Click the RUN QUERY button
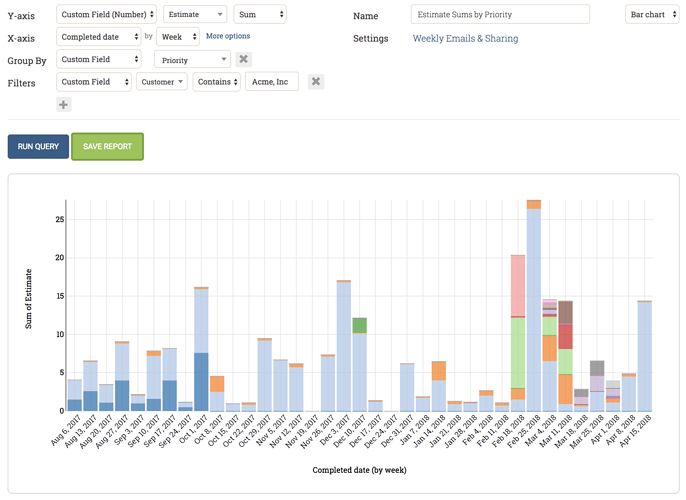The height and width of the screenshot is (500, 686). 38,147
